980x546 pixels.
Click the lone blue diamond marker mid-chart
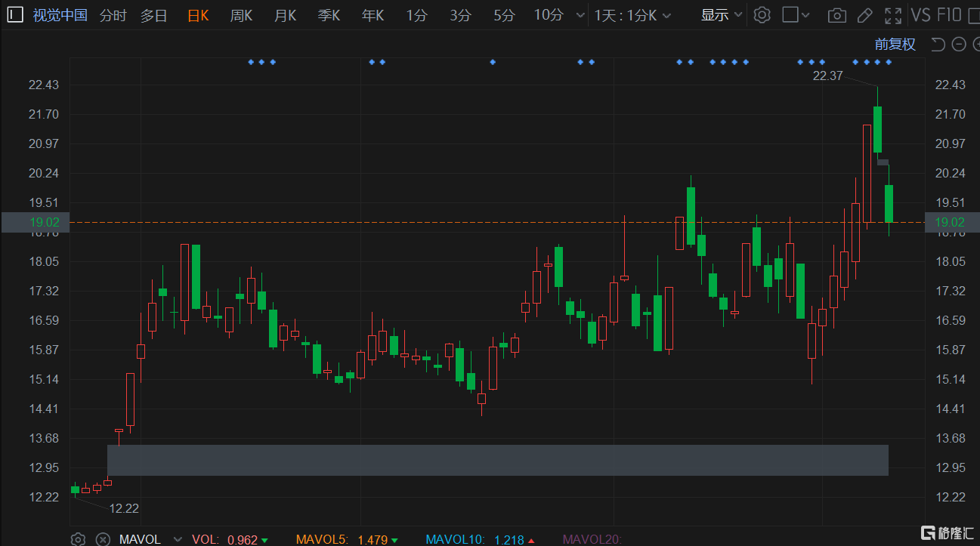[493, 62]
